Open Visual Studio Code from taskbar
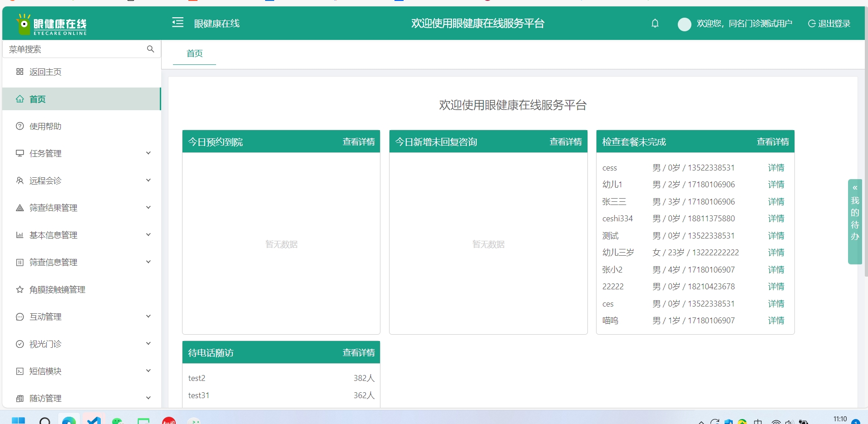 click(94, 420)
